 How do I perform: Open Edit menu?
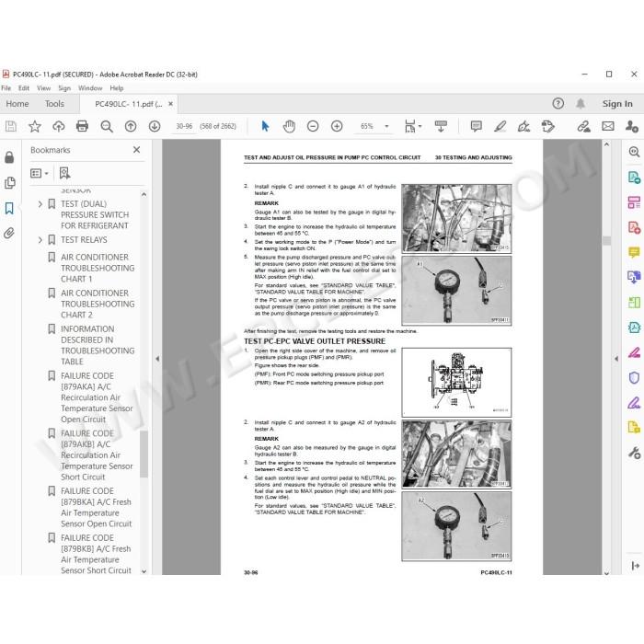(x=24, y=88)
